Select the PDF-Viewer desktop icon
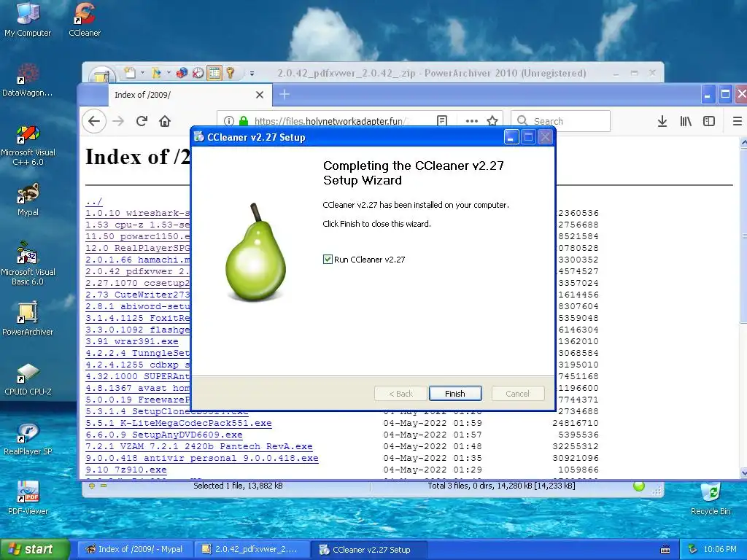Viewport: 747px width, 560px height. point(28,498)
